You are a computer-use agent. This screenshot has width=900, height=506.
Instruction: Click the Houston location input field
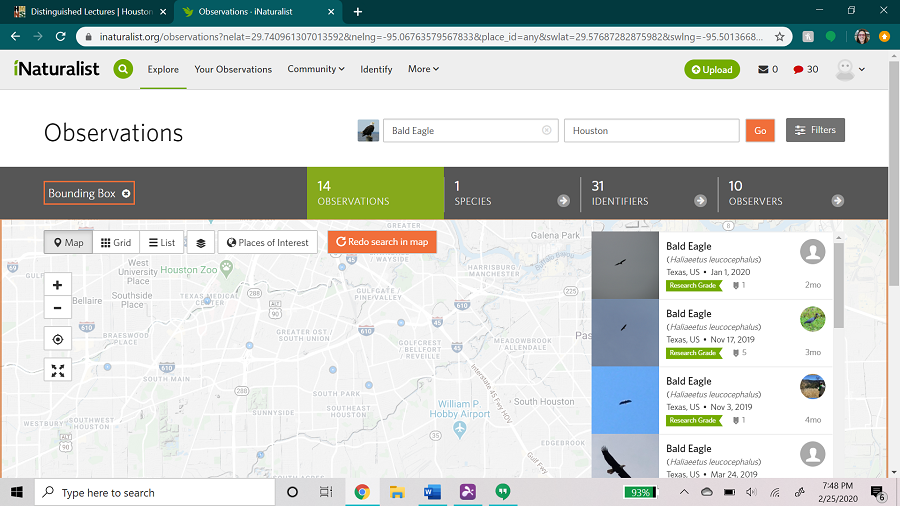651,131
